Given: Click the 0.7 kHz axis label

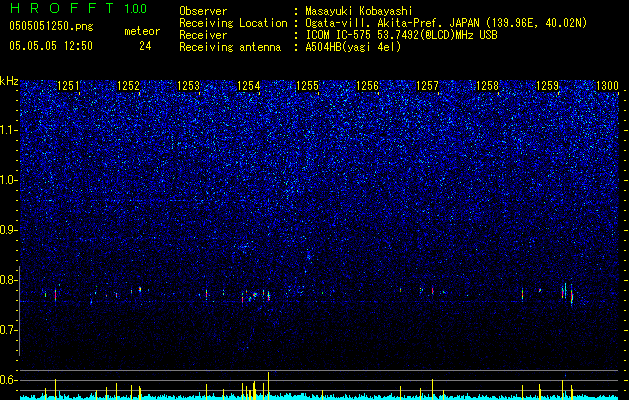Looking at the screenshot, I should tap(9, 330).
